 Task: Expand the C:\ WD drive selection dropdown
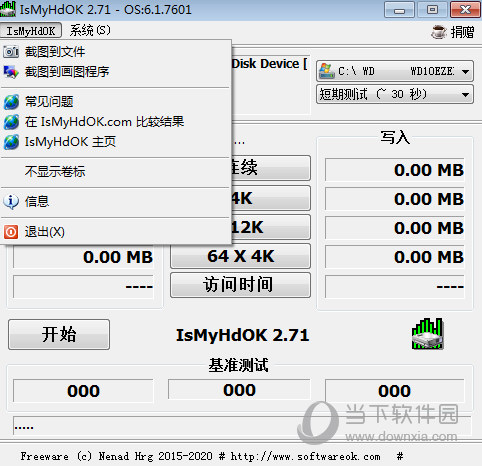(x=395, y=71)
